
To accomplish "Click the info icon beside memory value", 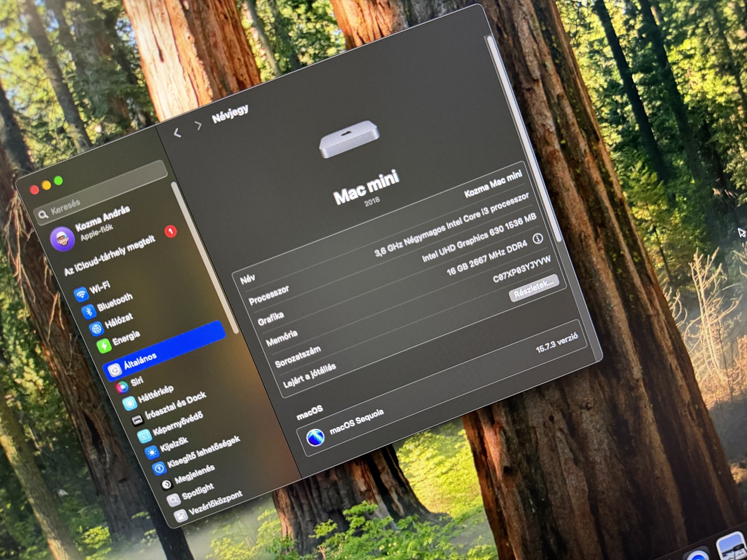I will 538,238.
